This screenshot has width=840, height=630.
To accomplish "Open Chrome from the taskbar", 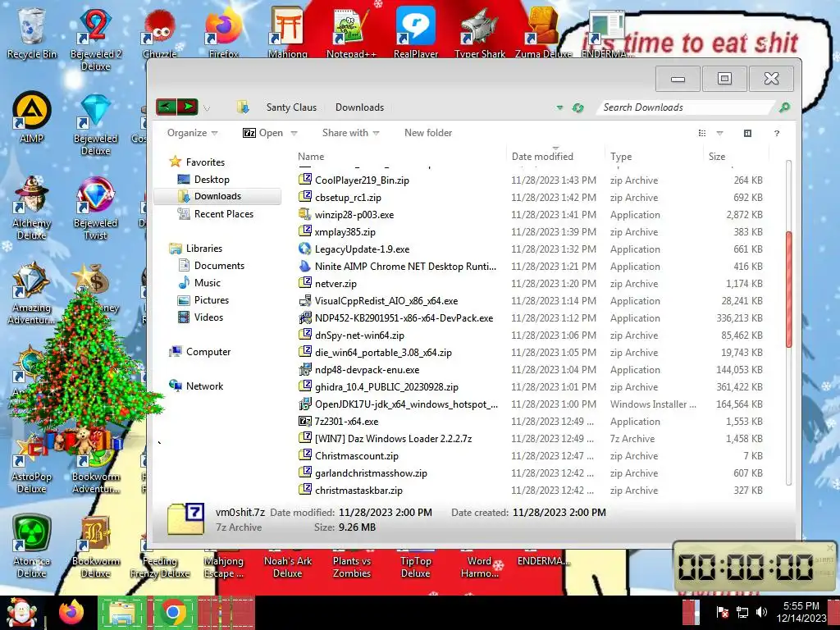I will click(x=172, y=612).
